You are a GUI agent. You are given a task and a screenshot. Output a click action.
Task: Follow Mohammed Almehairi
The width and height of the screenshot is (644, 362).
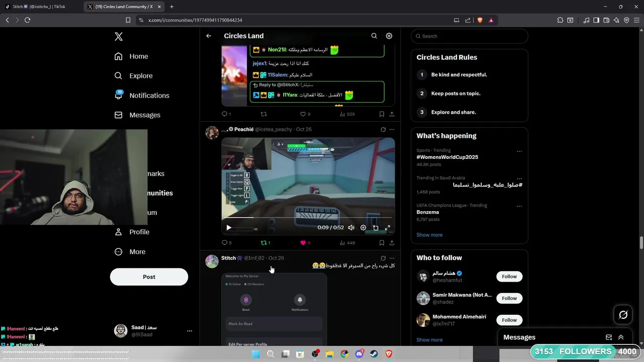(x=509, y=320)
